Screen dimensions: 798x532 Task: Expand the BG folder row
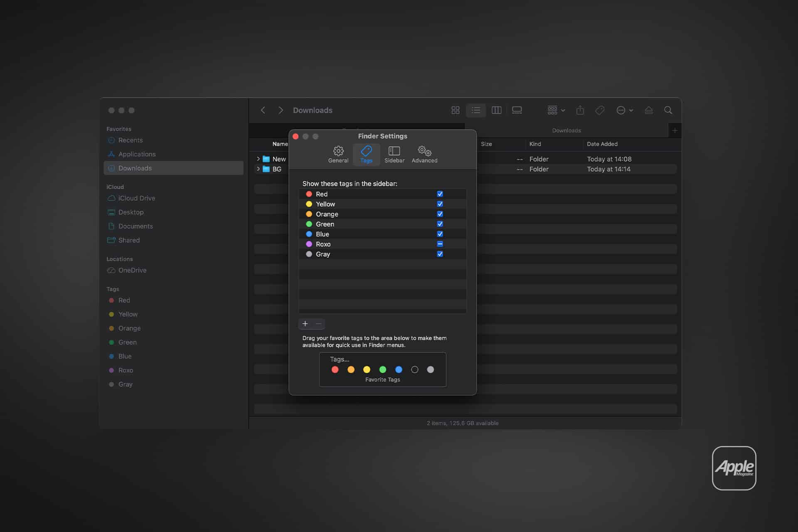(x=258, y=169)
